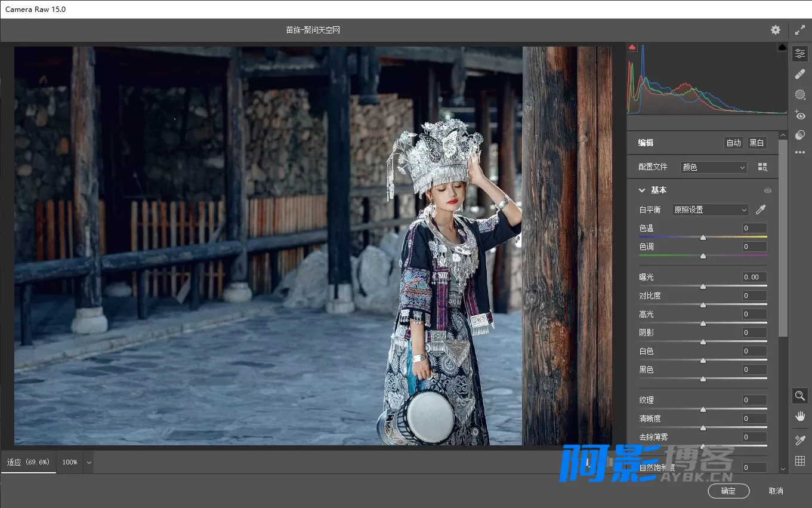The height and width of the screenshot is (508, 812).
Task: Collapse the 基本 section chevron
Action: pyautogui.click(x=642, y=190)
